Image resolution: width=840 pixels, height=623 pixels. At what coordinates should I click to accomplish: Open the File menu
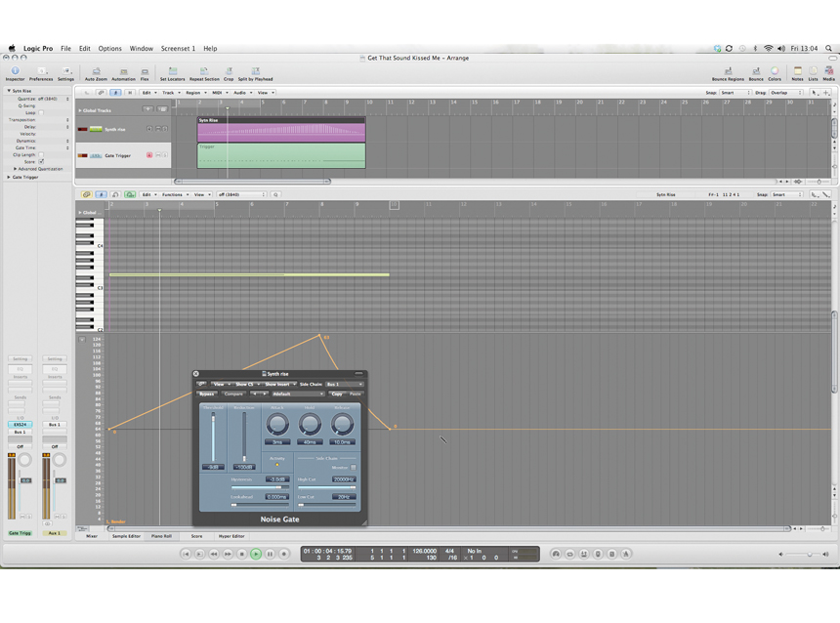65,48
